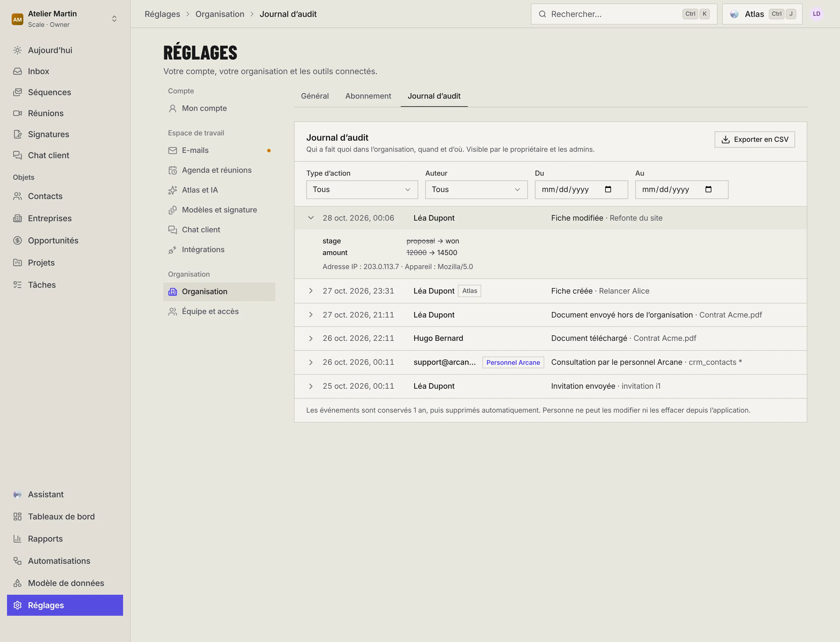Open Signatures document-pen icon
840x642 pixels.
click(x=17, y=134)
